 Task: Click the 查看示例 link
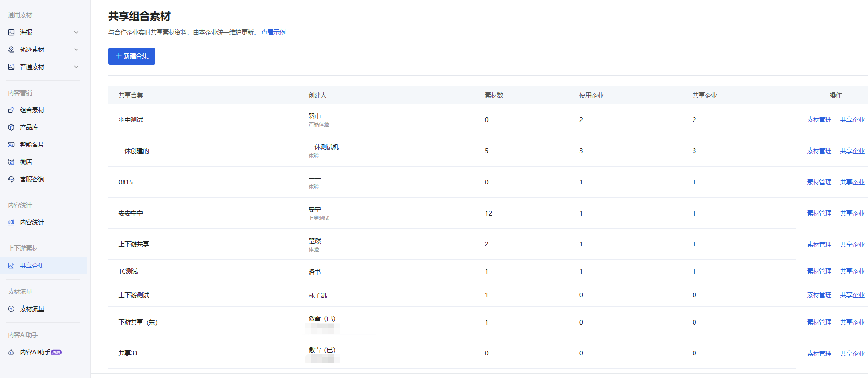(x=273, y=32)
